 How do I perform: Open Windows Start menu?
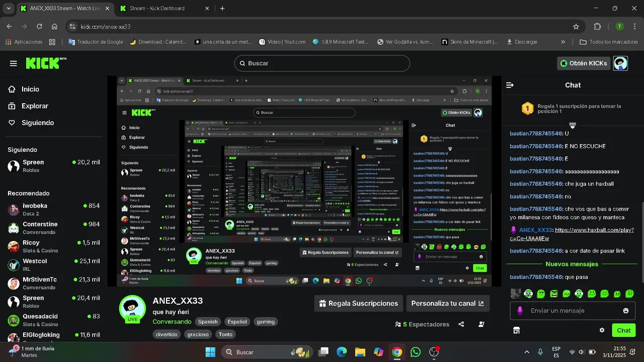click(210, 352)
